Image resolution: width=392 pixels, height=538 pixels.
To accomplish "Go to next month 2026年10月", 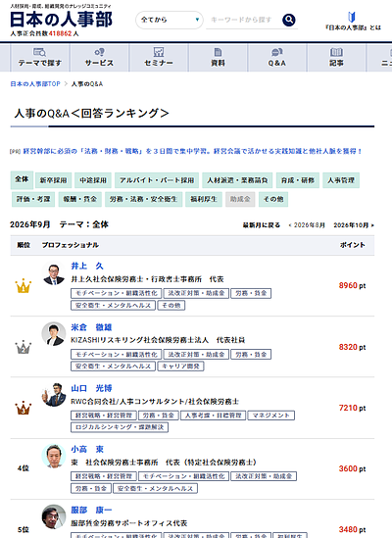I will [x=354, y=225].
